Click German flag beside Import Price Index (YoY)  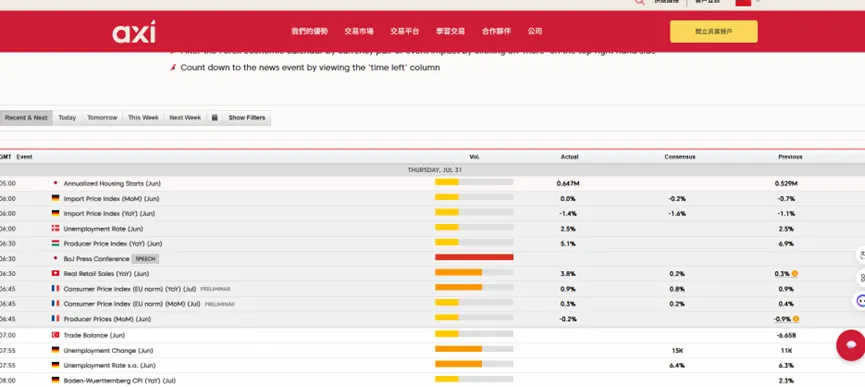[x=55, y=213]
